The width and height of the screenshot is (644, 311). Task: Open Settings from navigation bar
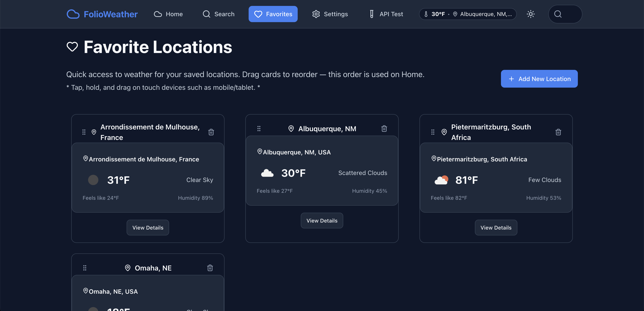pos(330,14)
